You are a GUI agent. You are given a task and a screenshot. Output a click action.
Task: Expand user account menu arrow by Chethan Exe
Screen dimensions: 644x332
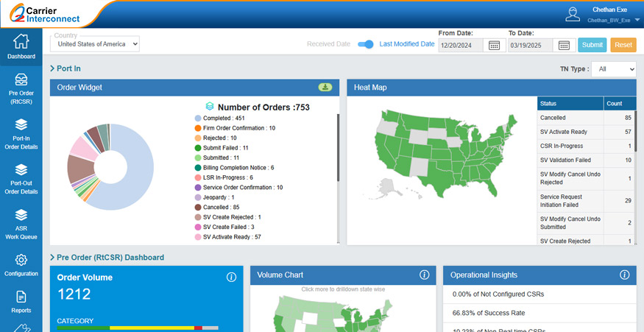pos(637,20)
